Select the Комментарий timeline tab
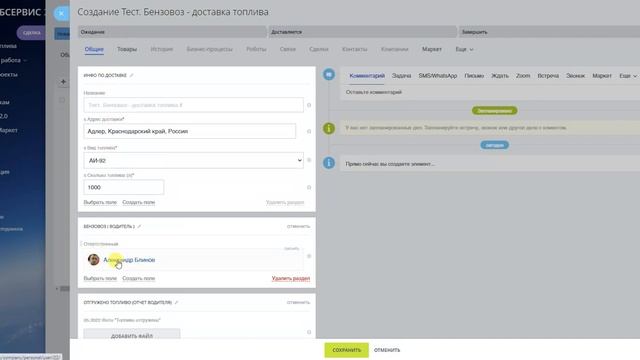Viewport: 640px width, 360px height. pos(367,76)
